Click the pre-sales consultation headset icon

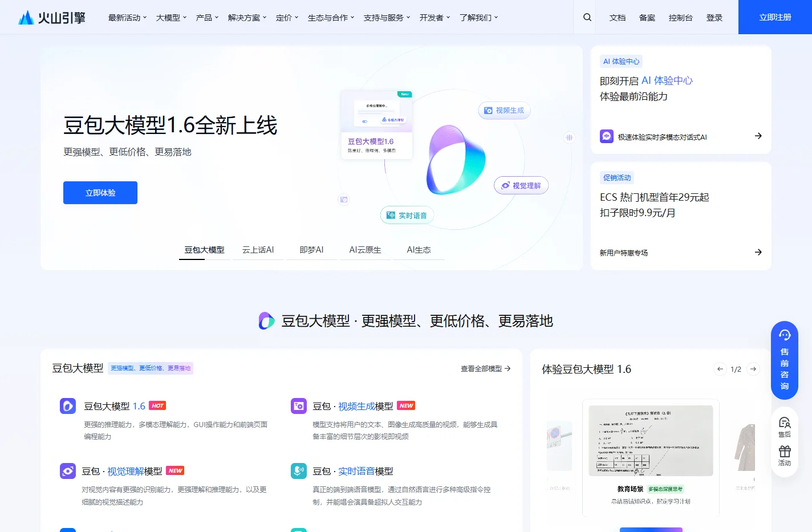point(785,335)
